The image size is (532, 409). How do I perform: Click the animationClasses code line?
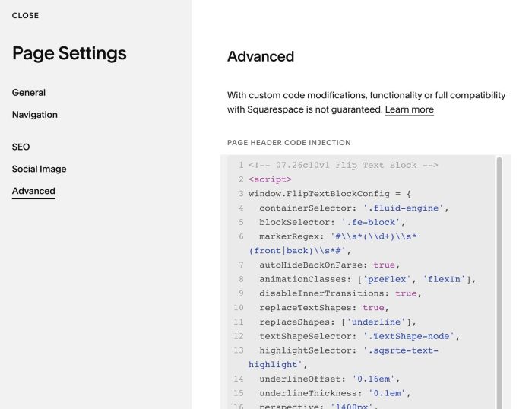(367, 279)
